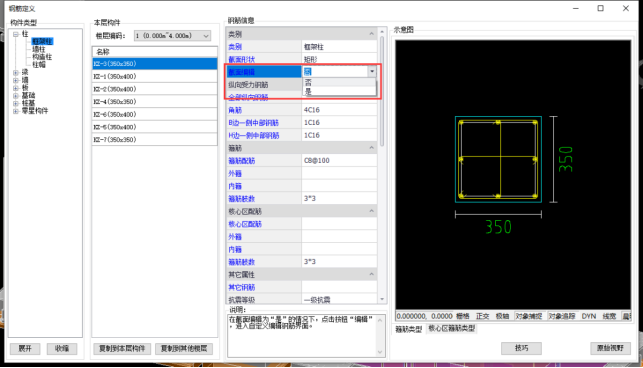Switch to the 核心区箍筋类型 tab
Viewport: 643px width, 368px height.
pos(451,329)
